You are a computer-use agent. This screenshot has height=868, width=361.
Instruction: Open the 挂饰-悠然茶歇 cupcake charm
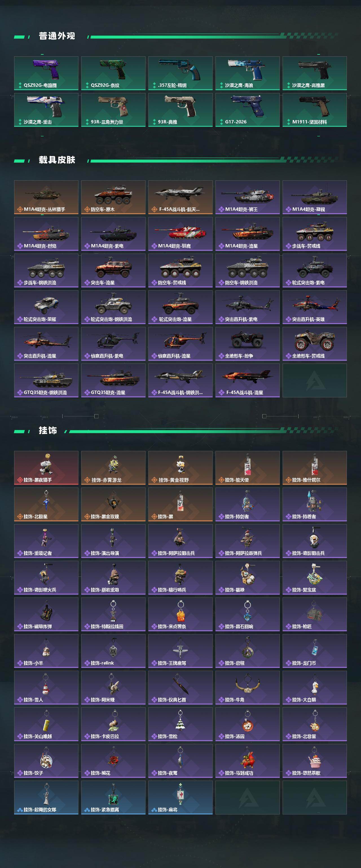[x=314, y=761]
